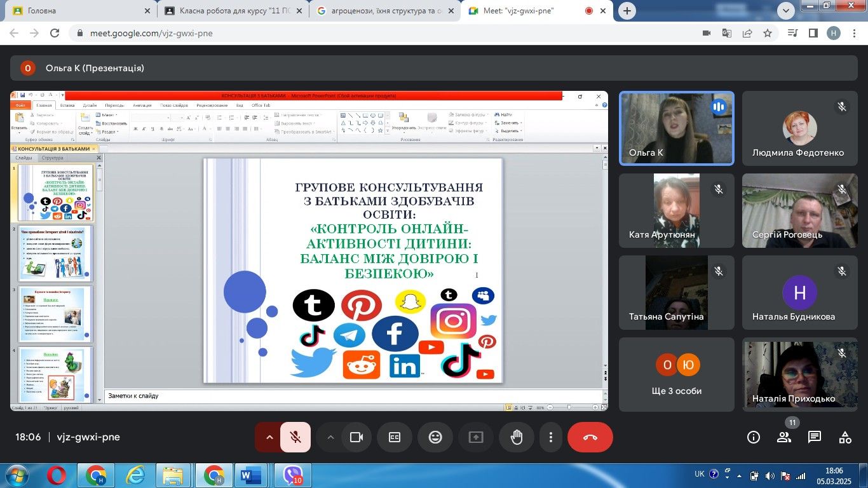The image size is (868, 488).
Task: Turn on closed captions
Action: pos(395,437)
